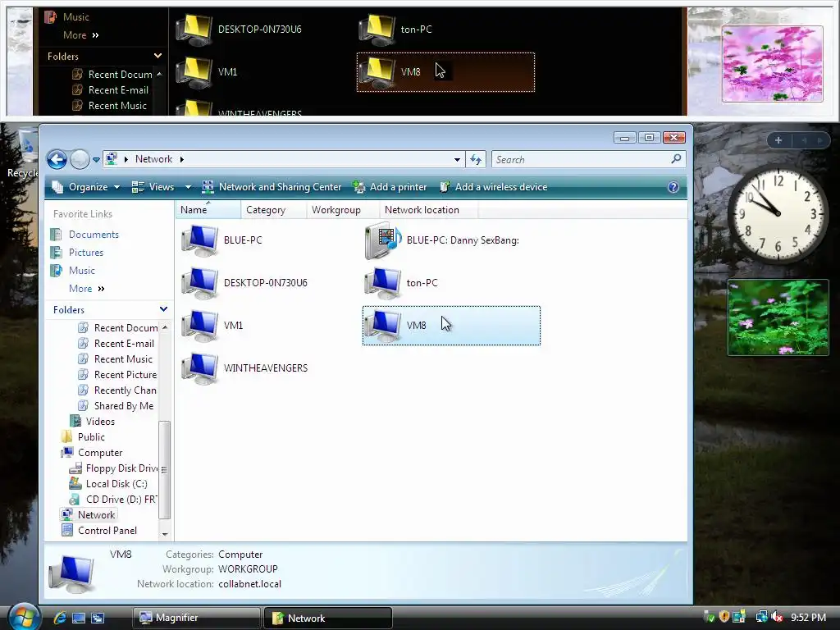Image resolution: width=840 pixels, height=630 pixels.
Task: Click the slideshow gadget flower picture
Action: click(778, 317)
